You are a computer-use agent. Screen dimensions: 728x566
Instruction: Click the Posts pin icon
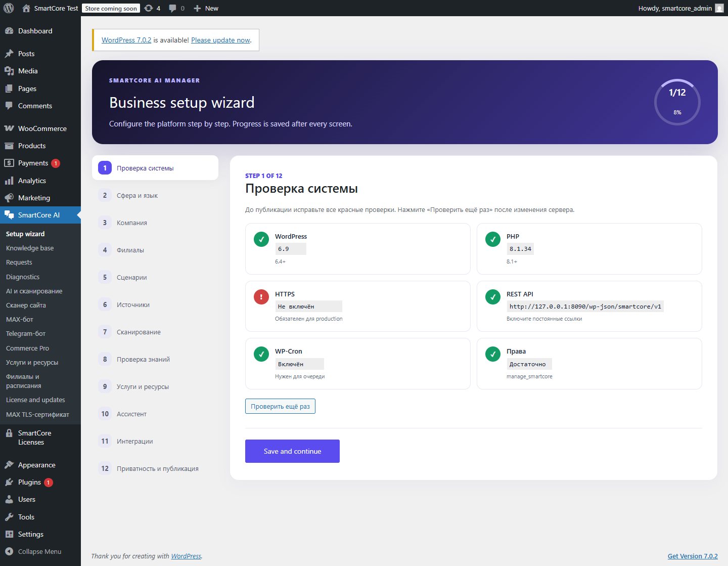click(9, 54)
